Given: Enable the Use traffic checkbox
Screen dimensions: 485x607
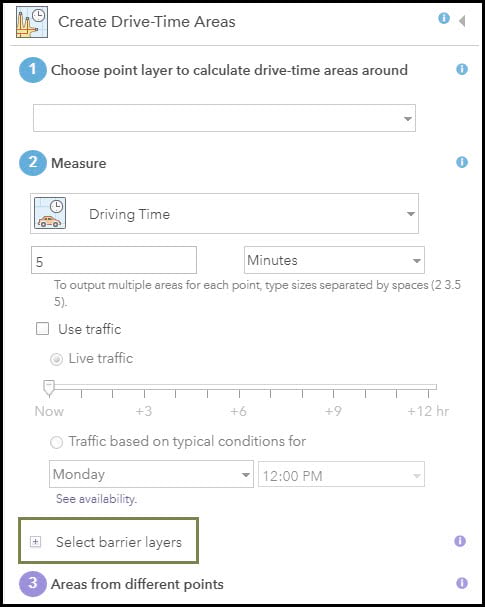Looking at the screenshot, I should coord(42,329).
